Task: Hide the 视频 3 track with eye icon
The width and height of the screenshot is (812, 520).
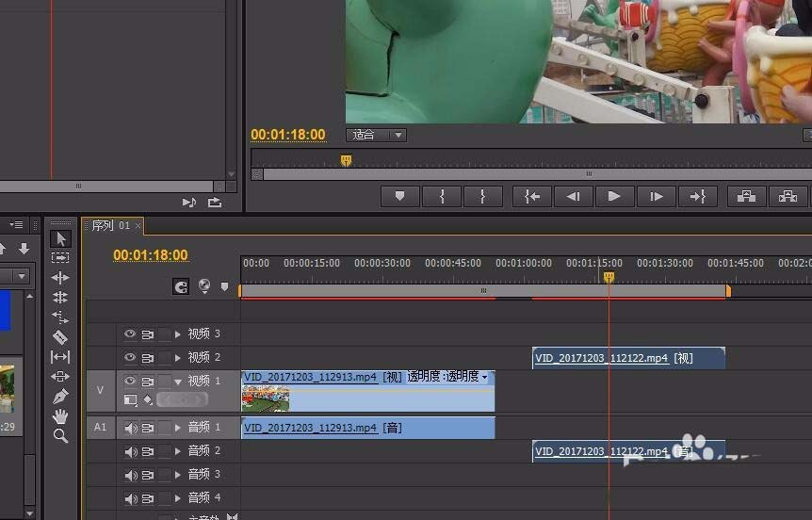Action: click(x=130, y=333)
